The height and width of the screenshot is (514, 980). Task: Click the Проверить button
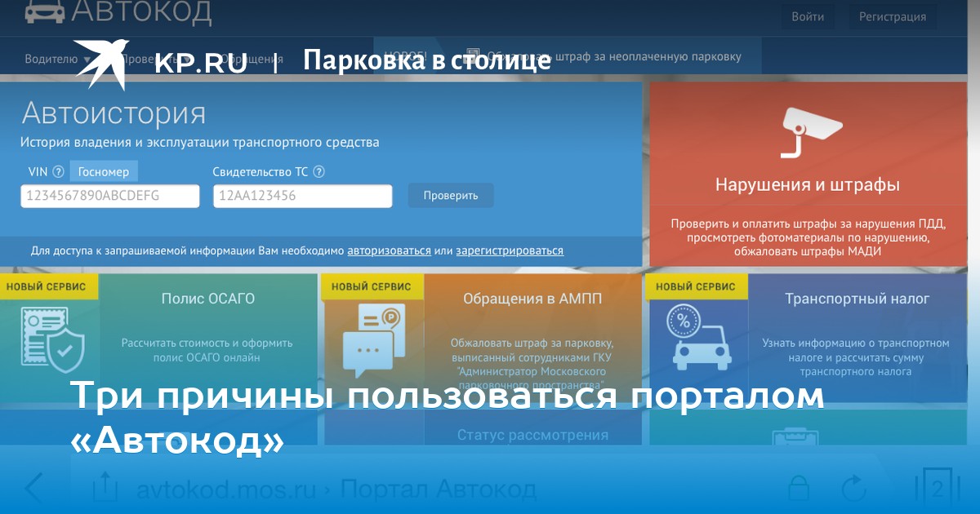coord(451,196)
